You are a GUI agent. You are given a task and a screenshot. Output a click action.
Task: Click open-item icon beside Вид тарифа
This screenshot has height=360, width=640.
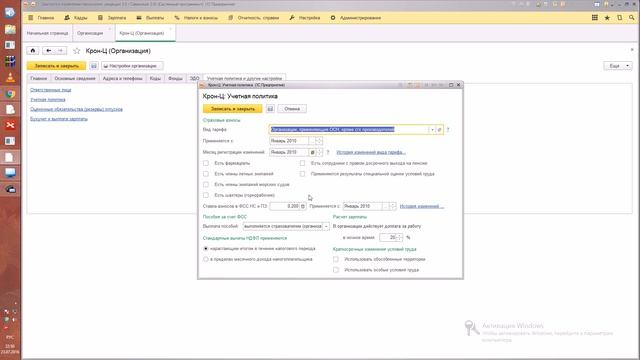(439, 129)
